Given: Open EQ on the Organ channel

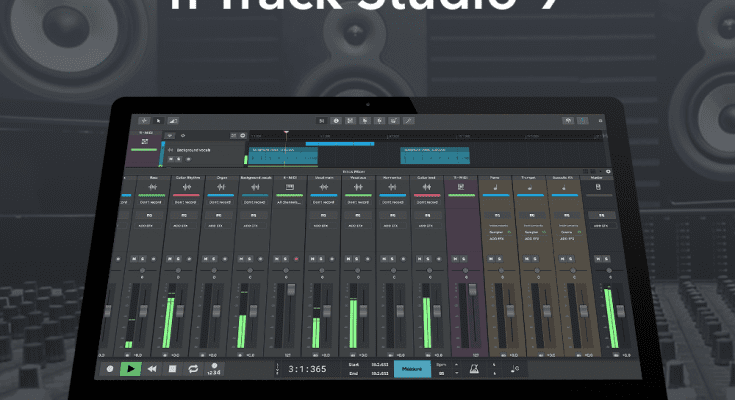Looking at the screenshot, I should coord(221,215).
